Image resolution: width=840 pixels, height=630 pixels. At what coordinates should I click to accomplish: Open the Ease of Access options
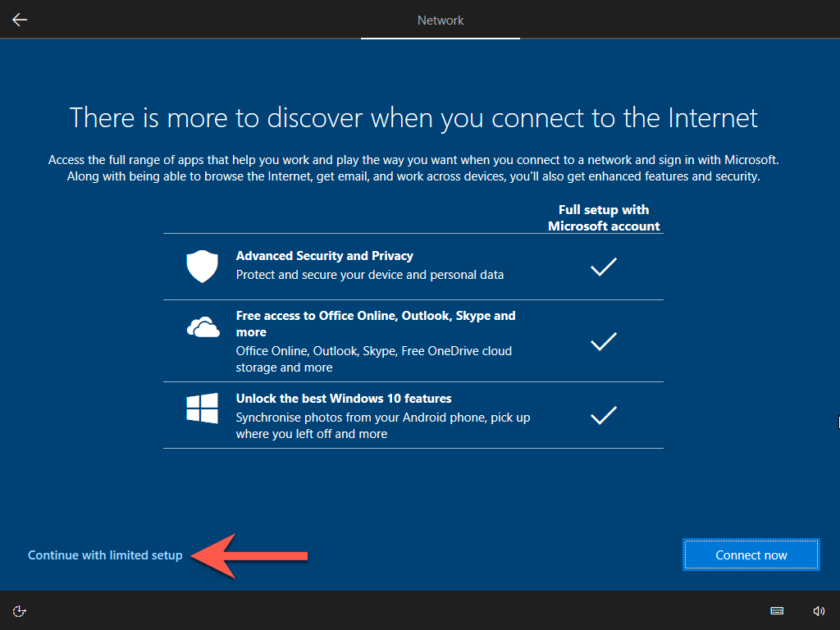(x=21, y=610)
